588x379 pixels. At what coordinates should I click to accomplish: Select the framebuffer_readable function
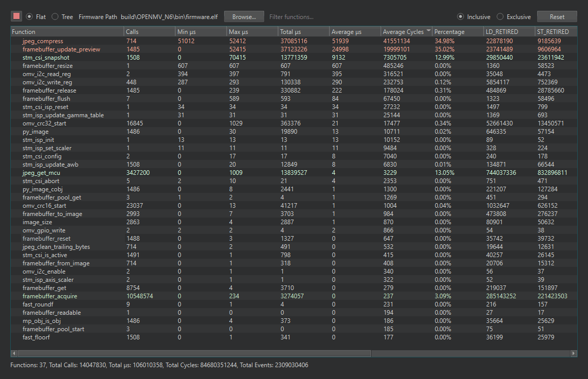[x=294, y=313]
